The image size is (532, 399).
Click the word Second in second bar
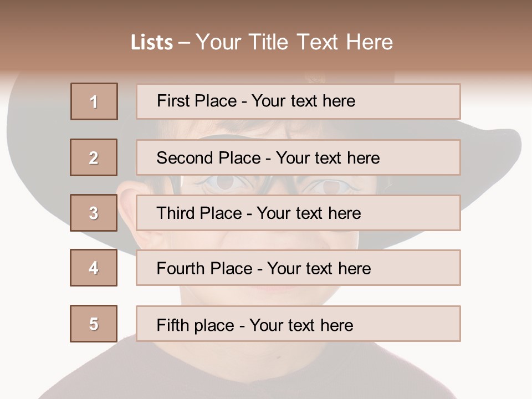click(185, 158)
